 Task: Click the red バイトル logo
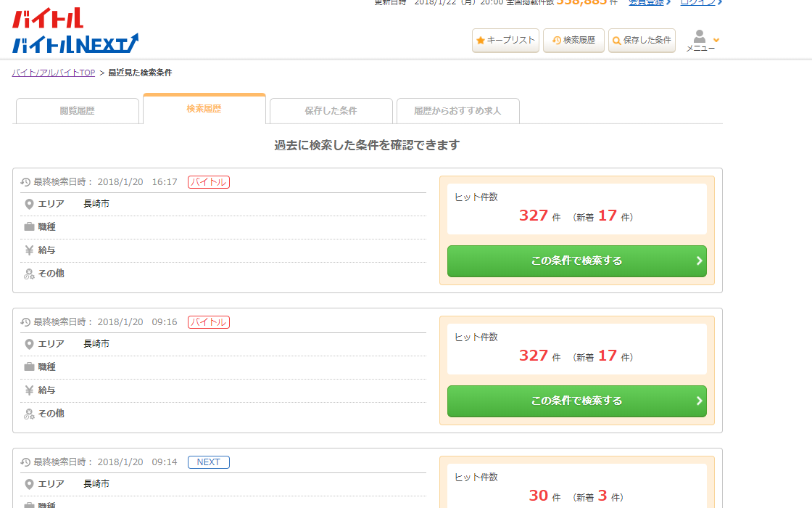point(48,18)
